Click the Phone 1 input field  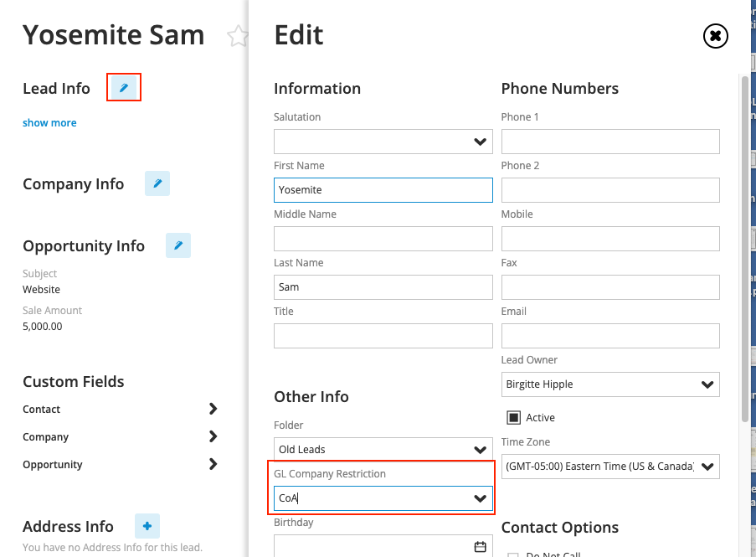point(610,142)
